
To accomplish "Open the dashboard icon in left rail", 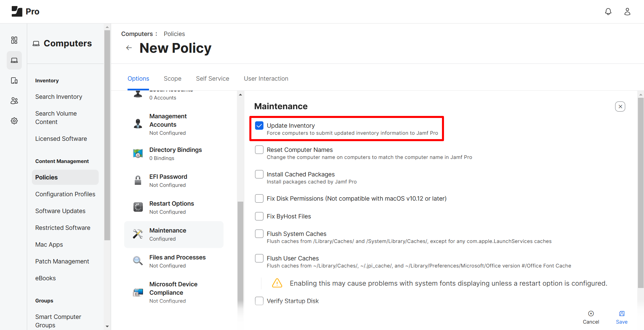I will pyautogui.click(x=14, y=40).
